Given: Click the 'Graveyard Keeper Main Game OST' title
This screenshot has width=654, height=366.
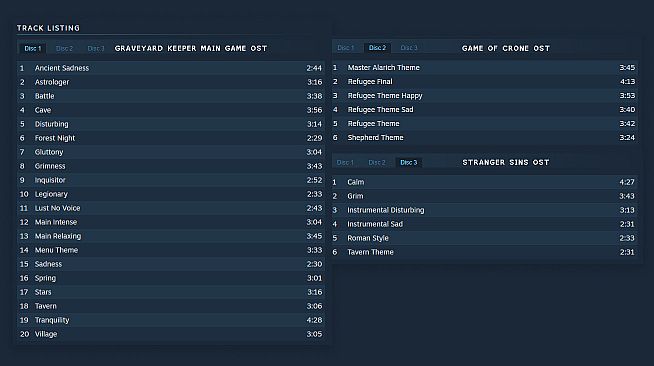Looking at the screenshot, I should click(191, 48).
